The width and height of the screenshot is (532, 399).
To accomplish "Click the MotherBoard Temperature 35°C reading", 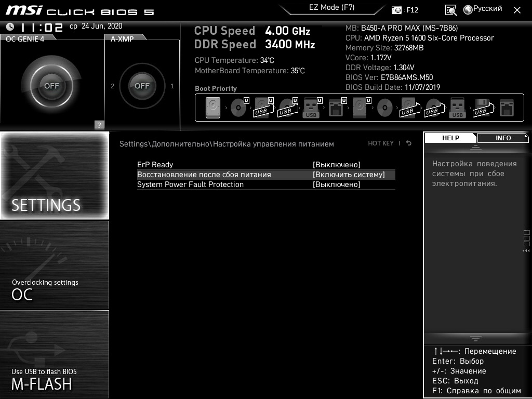I will tap(250, 71).
